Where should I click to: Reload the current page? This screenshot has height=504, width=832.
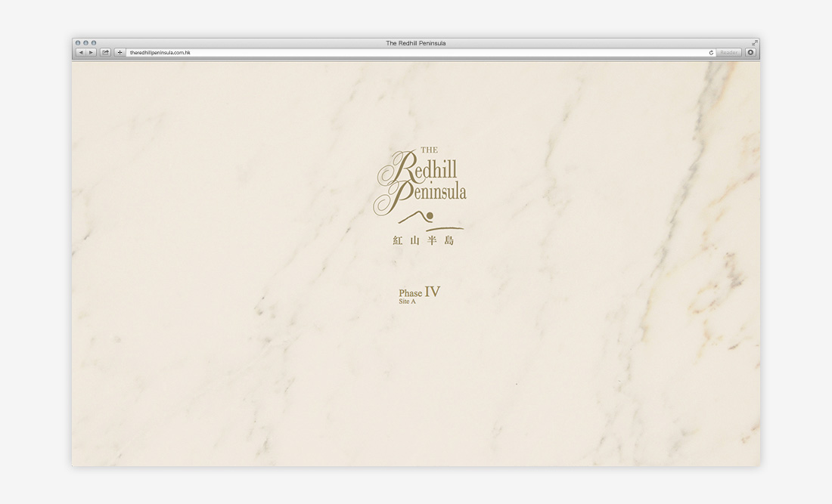(711, 53)
